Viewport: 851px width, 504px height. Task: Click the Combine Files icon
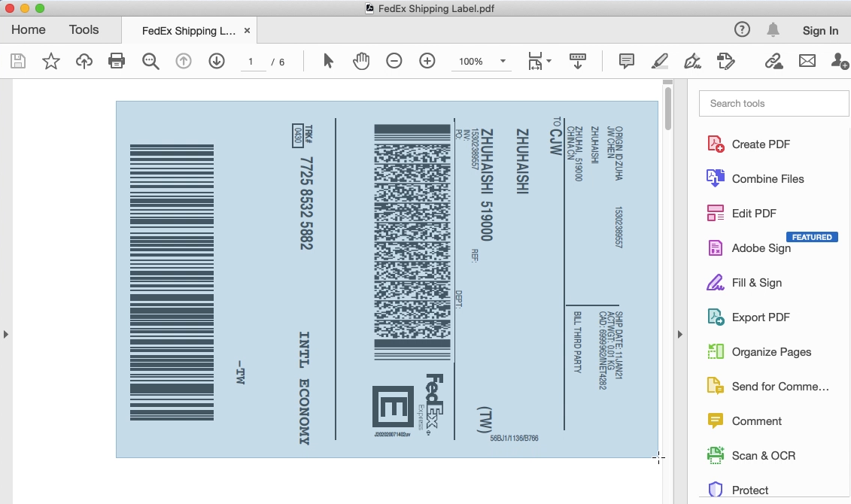pyautogui.click(x=716, y=178)
